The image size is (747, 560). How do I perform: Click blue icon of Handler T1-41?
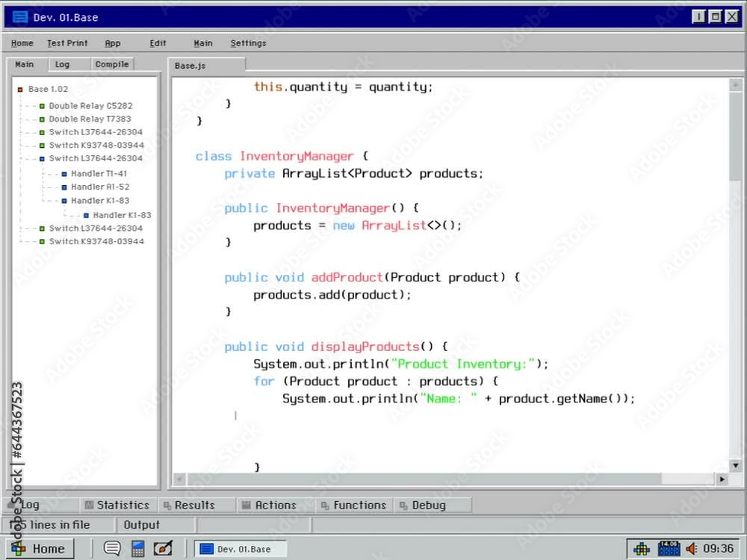(64, 174)
